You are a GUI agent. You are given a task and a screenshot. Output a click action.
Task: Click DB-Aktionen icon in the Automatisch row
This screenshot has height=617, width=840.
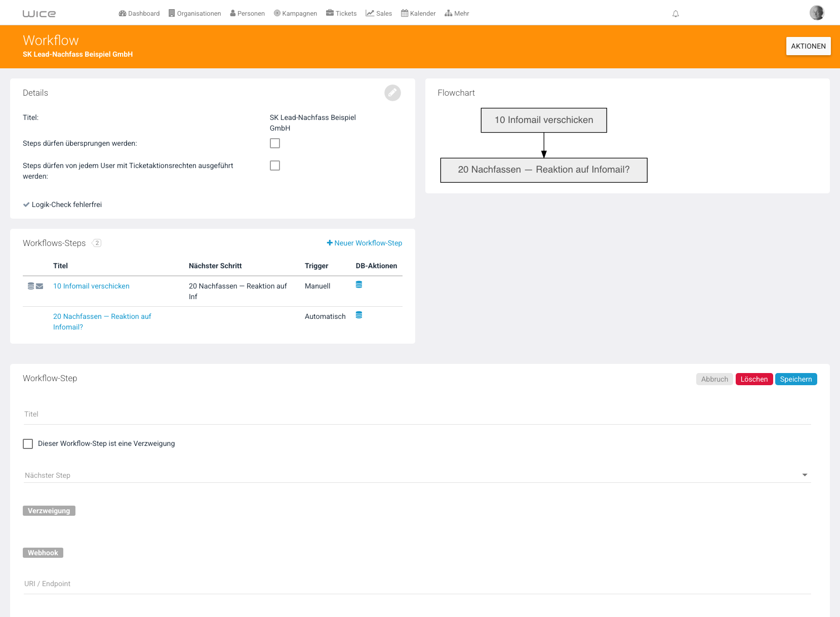point(359,315)
